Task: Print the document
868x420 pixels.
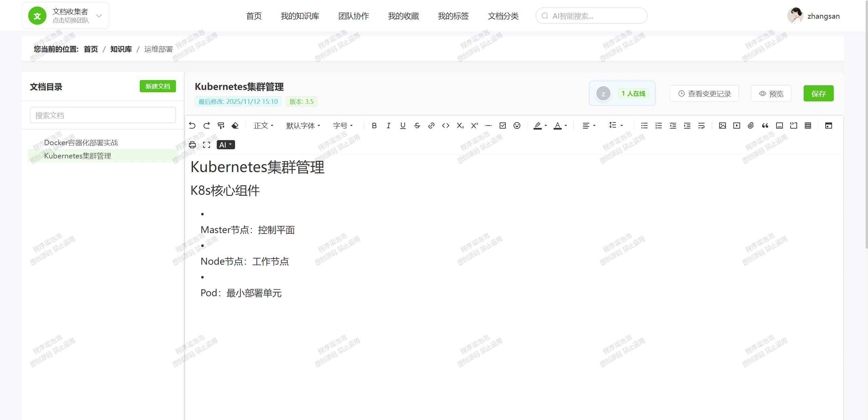Action: point(192,145)
